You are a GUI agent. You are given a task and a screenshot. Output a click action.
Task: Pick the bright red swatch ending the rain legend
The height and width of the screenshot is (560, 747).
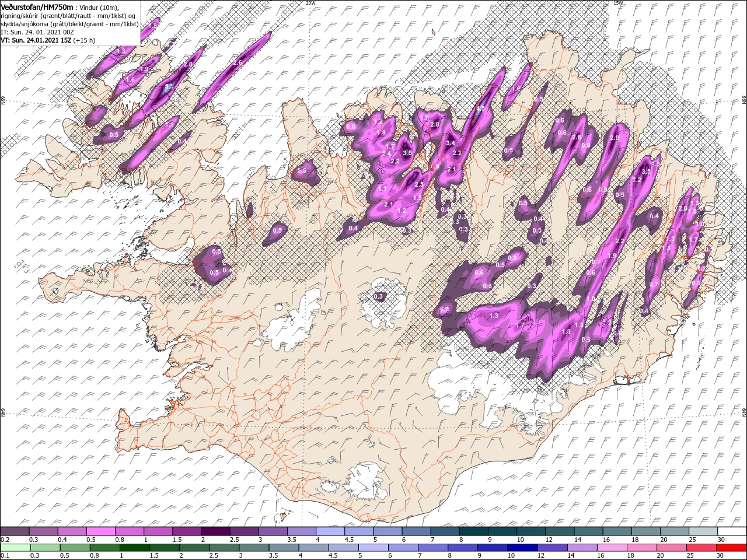(x=731, y=548)
